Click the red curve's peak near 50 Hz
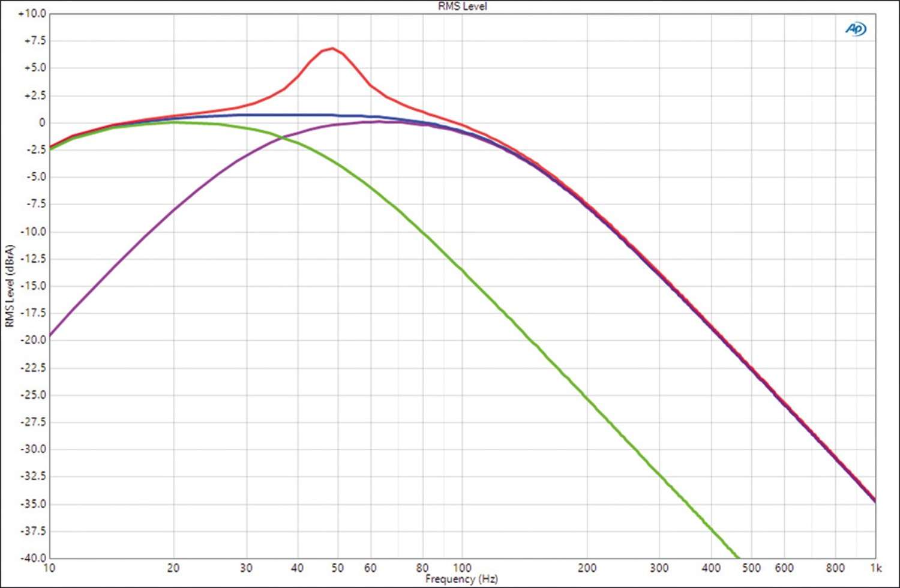 (x=332, y=49)
